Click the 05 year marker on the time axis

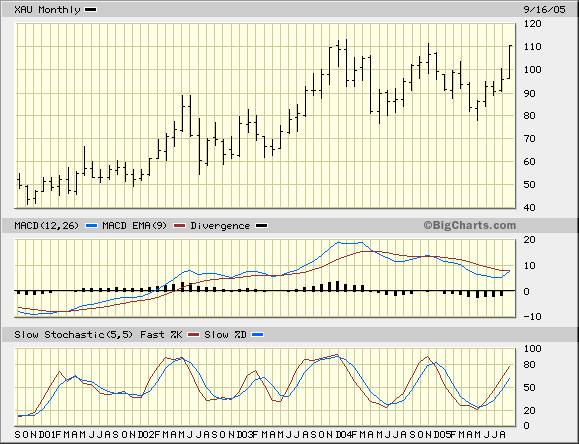[443, 434]
